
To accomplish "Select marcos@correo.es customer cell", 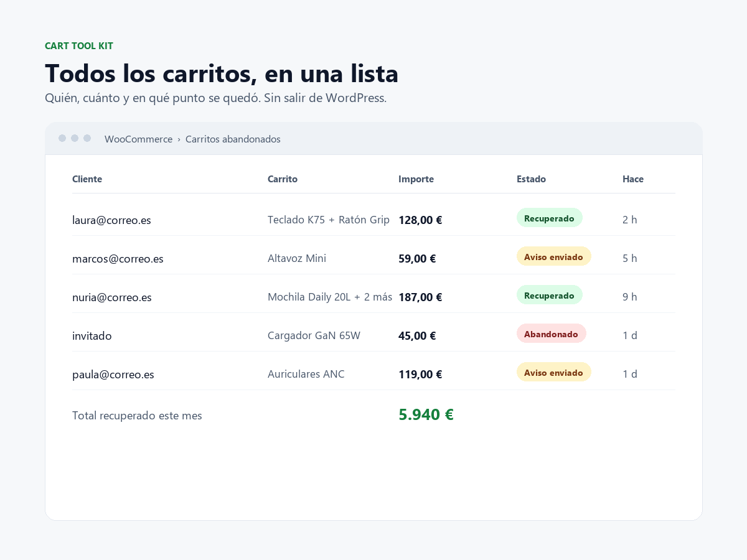I will click(x=118, y=259).
